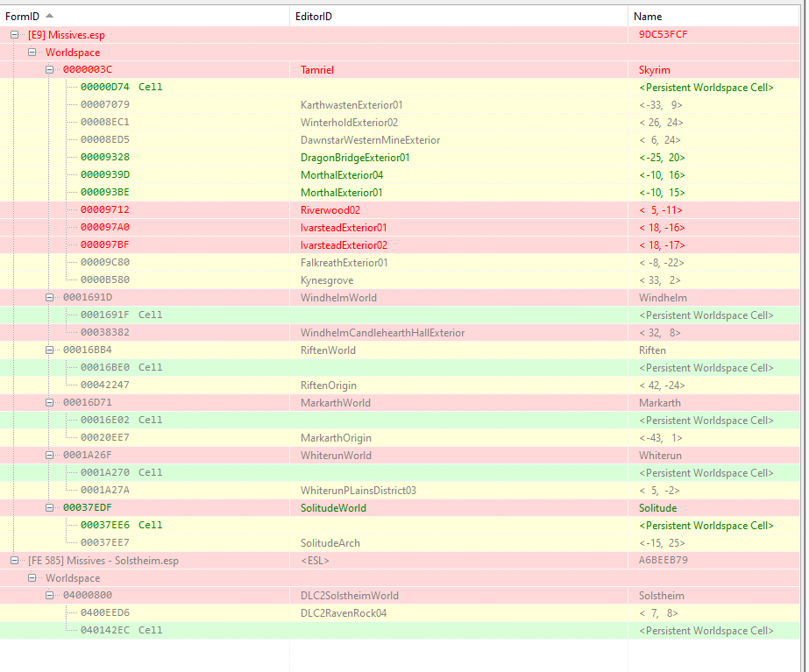Viewport: 809px width, 672px height.
Task: Sort by the EditorID column header
Action: [x=458, y=17]
